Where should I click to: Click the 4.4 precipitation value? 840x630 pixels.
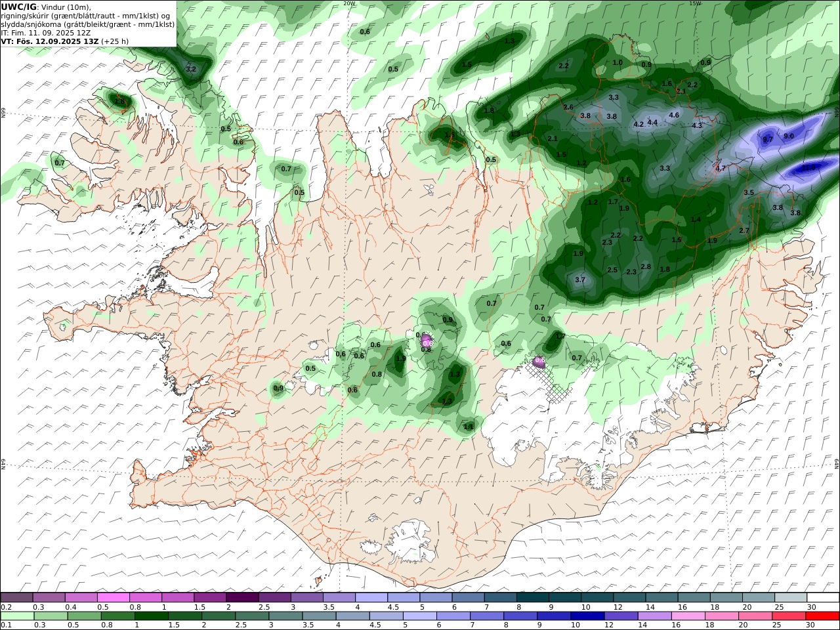(x=652, y=122)
